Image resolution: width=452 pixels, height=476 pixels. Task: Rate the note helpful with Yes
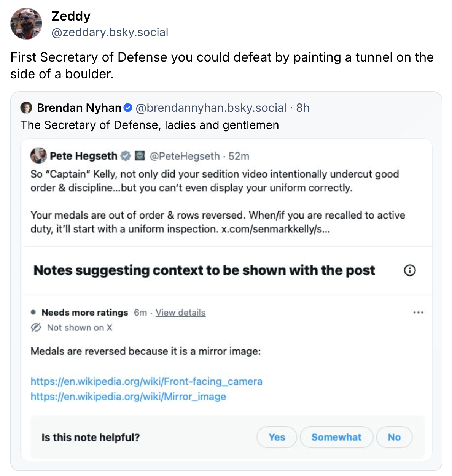(x=277, y=437)
